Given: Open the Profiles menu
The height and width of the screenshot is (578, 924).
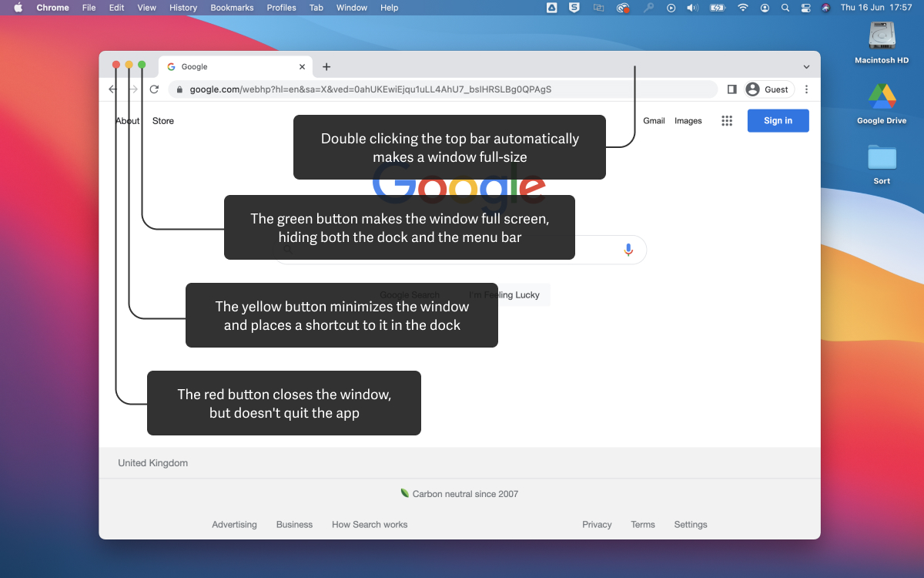Looking at the screenshot, I should (x=281, y=8).
